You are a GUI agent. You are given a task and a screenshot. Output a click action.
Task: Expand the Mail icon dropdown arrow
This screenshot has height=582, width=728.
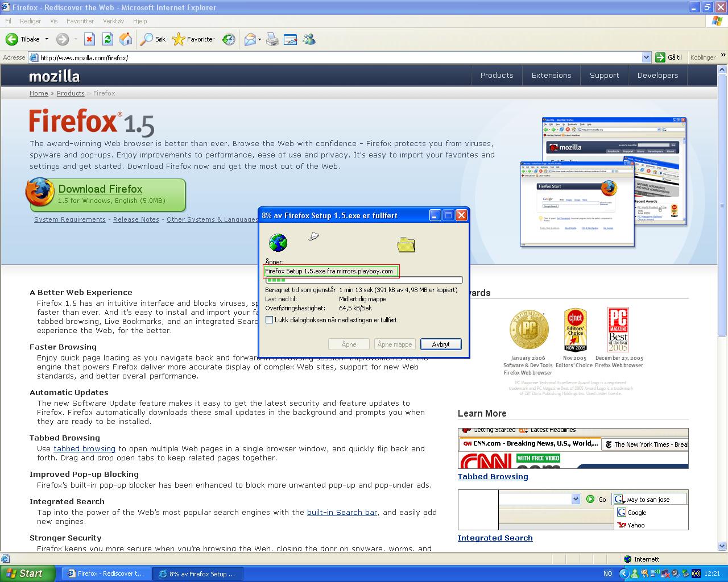259,39
